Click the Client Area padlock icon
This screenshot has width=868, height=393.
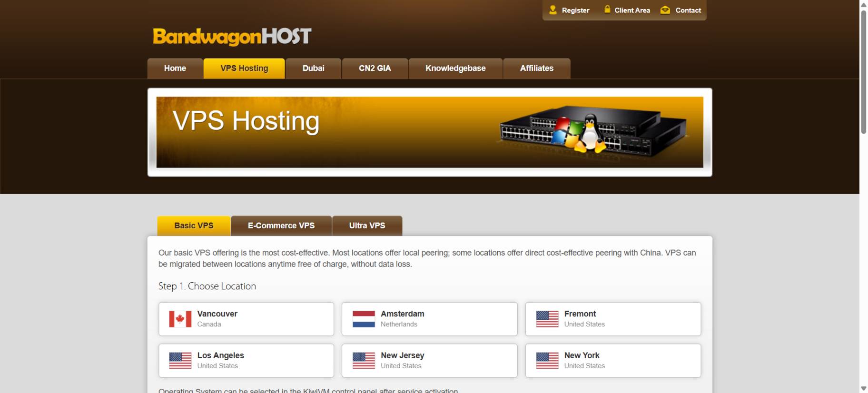coord(607,9)
